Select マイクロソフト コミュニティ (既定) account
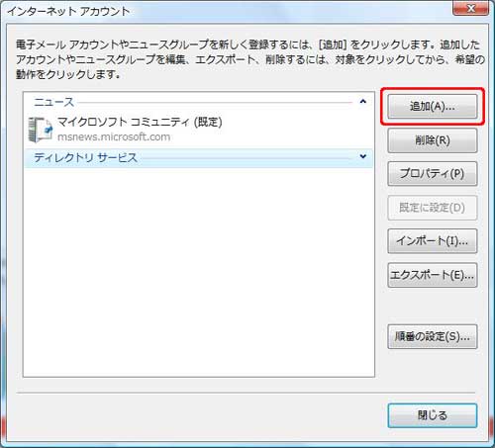The width and height of the screenshot is (495, 448). [x=199, y=130]
